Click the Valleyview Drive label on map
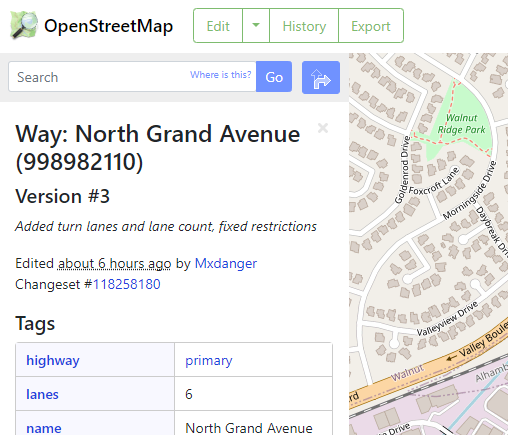 pos(448,318)
